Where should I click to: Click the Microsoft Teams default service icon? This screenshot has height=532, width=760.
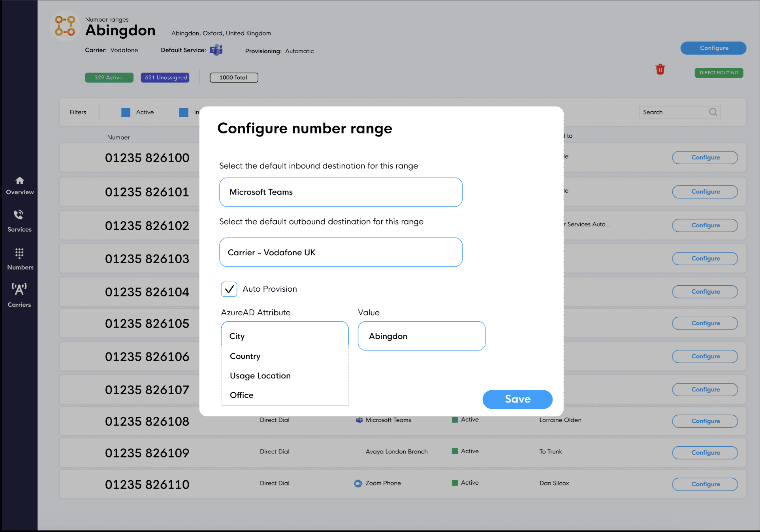(x=216, y=50)
